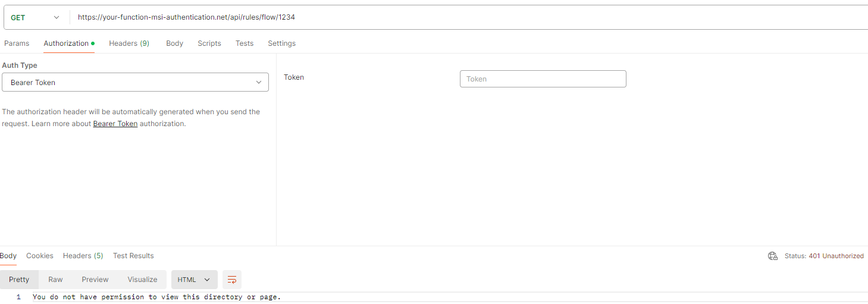Switch to the Params tab
Image resolution: width=868 pixels, height=304 pixels.
point(17,43)
